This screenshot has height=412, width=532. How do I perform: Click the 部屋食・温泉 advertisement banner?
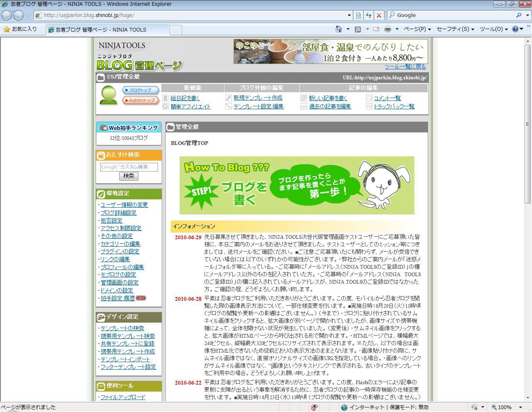(x=330, y=51)
